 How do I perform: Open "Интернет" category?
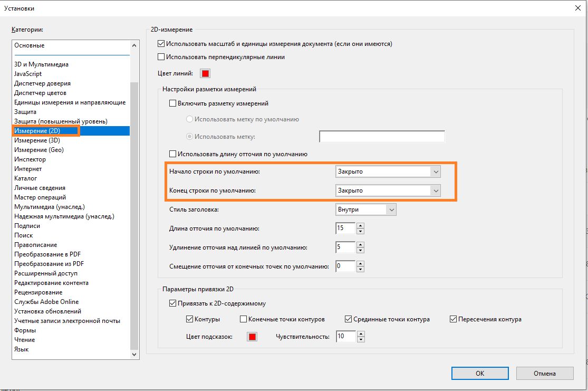tap(28, 169)
